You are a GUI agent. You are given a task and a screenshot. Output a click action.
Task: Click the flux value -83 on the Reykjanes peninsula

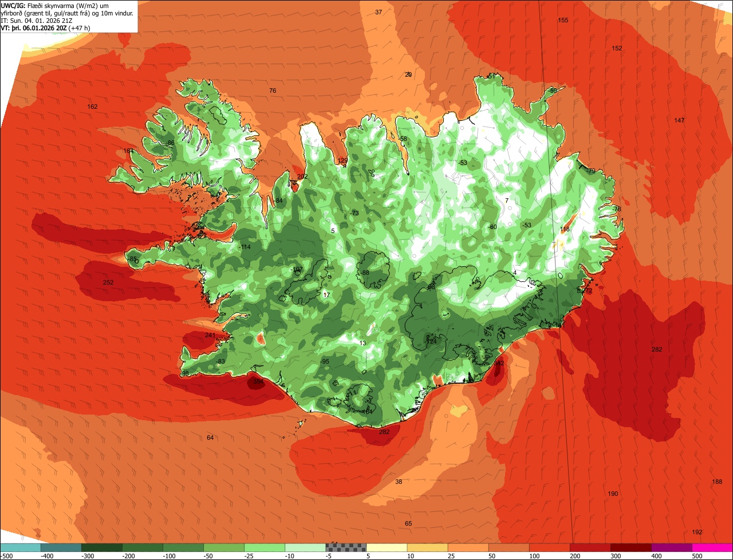pyautogui.click(x=220, y=361)
